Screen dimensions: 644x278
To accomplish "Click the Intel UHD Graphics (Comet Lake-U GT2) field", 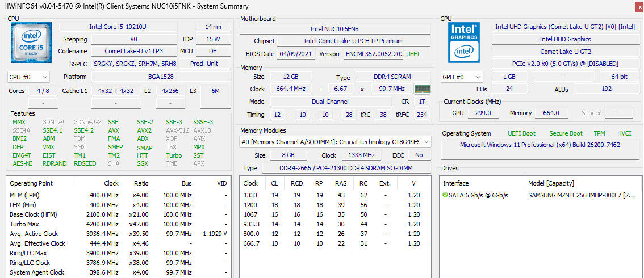I will coord(564,27).
